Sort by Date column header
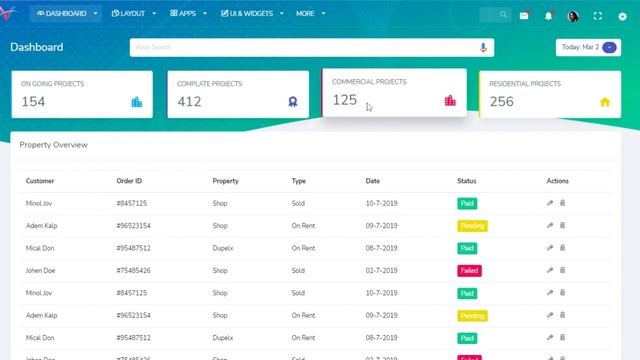Viewport: 640px width, 360px height. [x=373, y=181]
